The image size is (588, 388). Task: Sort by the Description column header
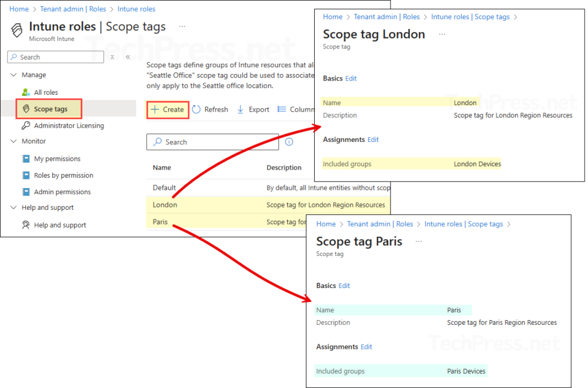pyautogui.click(x=284, y=168)
